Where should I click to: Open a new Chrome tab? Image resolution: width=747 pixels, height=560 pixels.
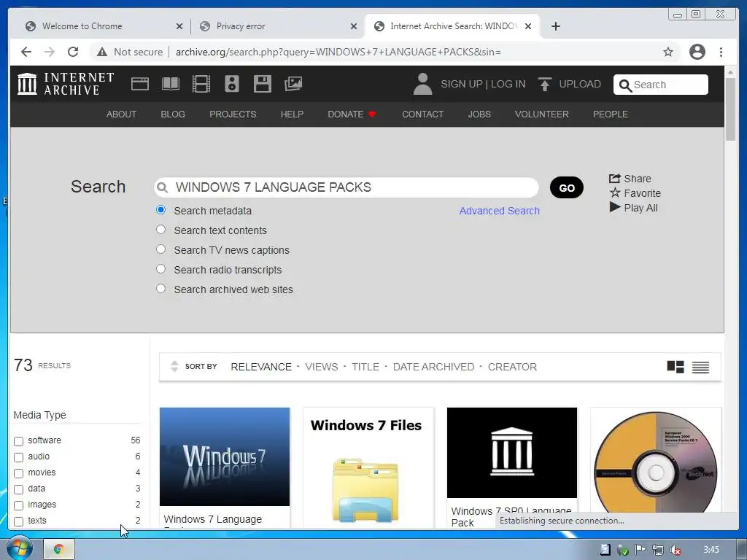pyautogui.click(x=555, y=26)
